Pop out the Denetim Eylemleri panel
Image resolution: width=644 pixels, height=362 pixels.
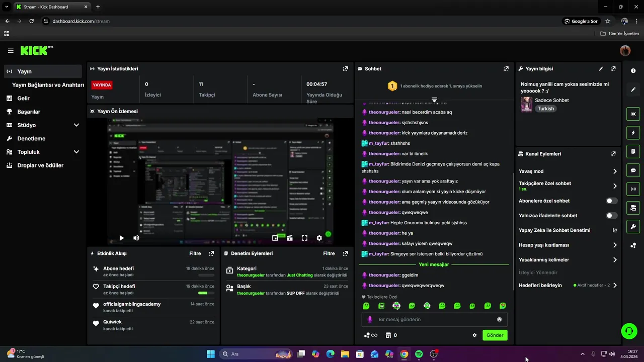(345, 253)
